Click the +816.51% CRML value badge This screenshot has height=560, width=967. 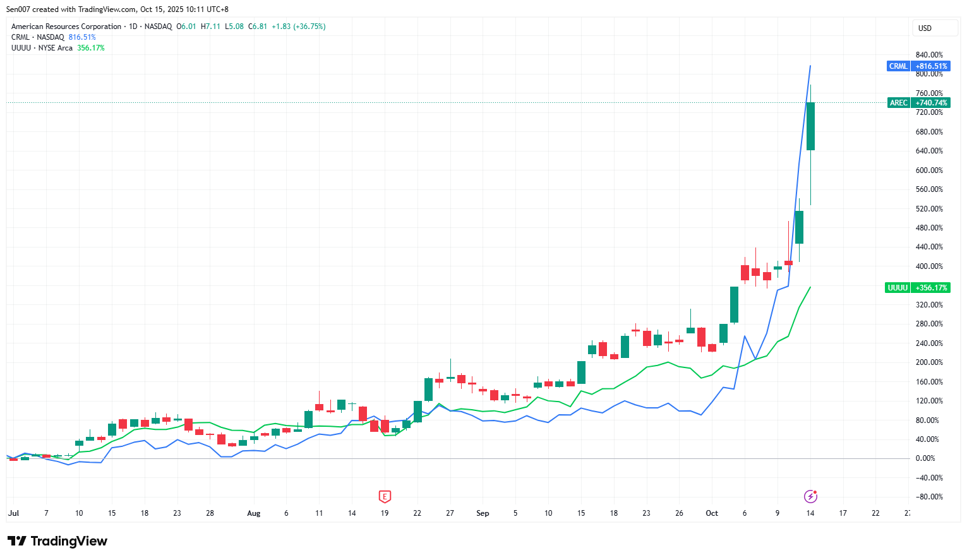pos(931,66)
